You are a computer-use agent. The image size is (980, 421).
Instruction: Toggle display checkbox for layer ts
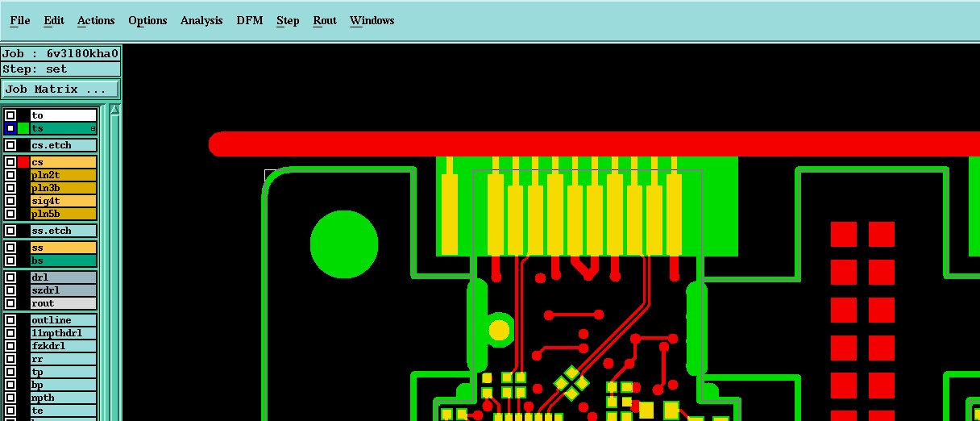pos(10,128)
